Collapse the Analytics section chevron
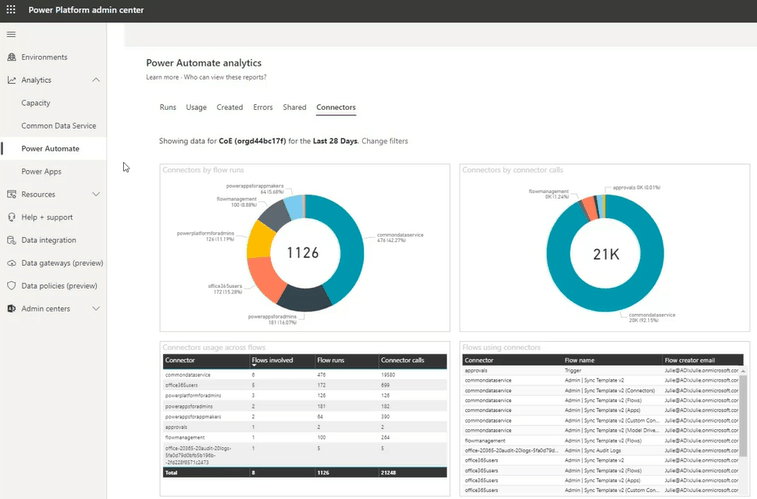This screenshot has height=499, width=757. 96,80
